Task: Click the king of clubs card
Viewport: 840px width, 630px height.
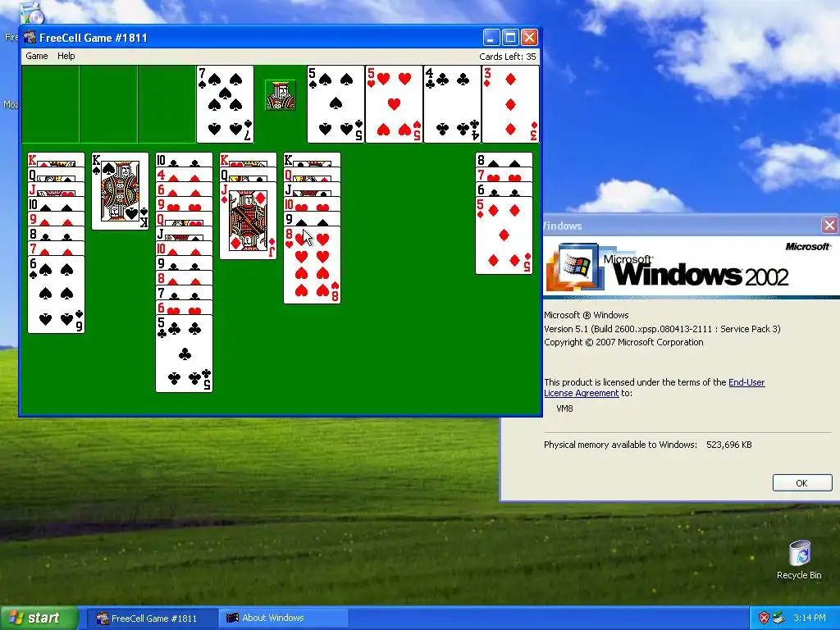Action: coord(312,160)
